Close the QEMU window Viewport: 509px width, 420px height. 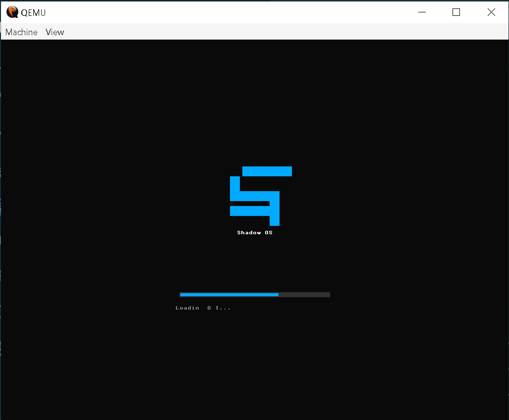pos(491,12)
